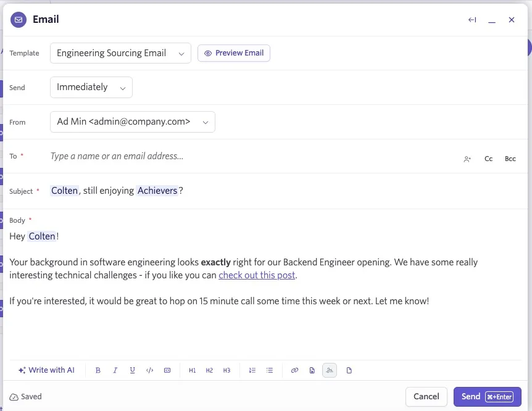Toggle the email signature button
This screenshot has width=532, height=411.
coord(330,370)
